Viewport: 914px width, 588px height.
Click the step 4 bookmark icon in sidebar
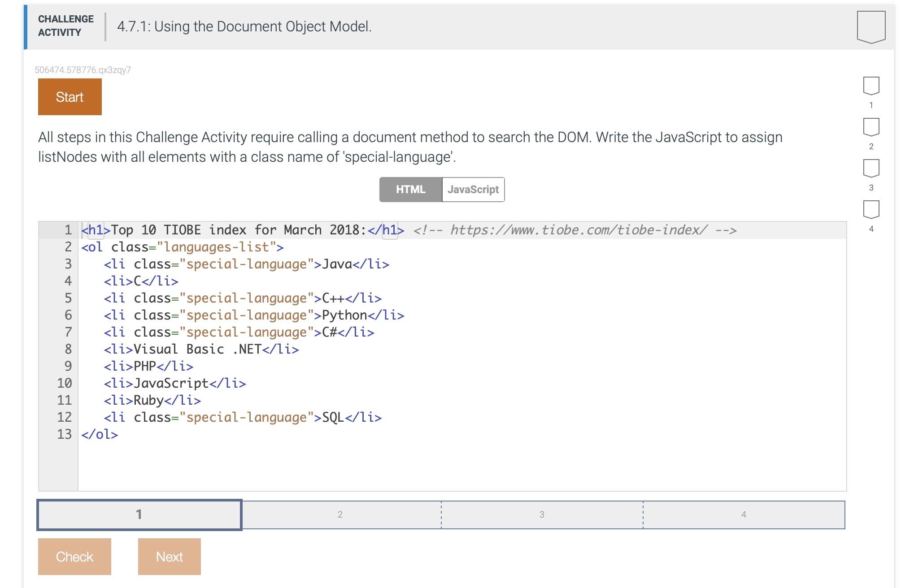pyautogui.click(x=871, y=209)
